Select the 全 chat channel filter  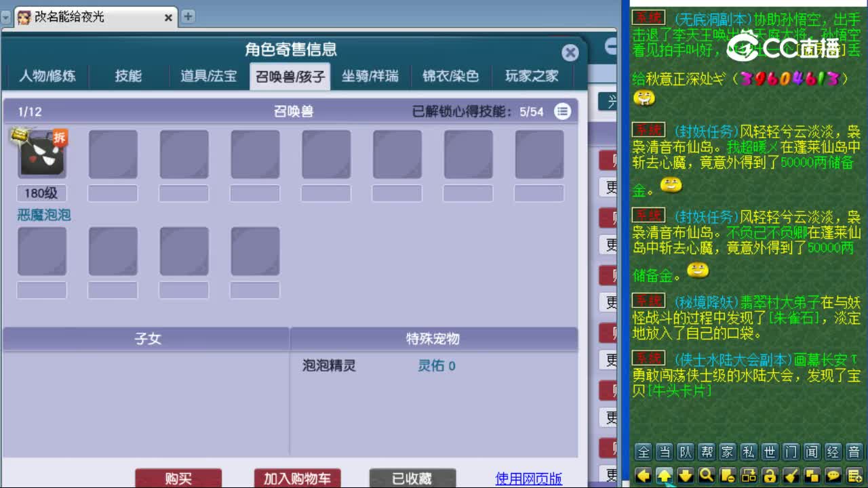644,452
